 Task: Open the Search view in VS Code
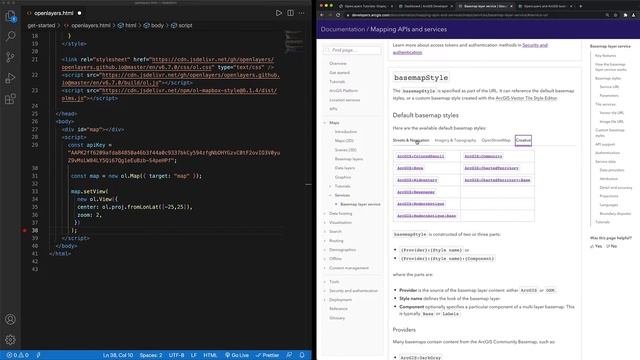pos(10,36)
